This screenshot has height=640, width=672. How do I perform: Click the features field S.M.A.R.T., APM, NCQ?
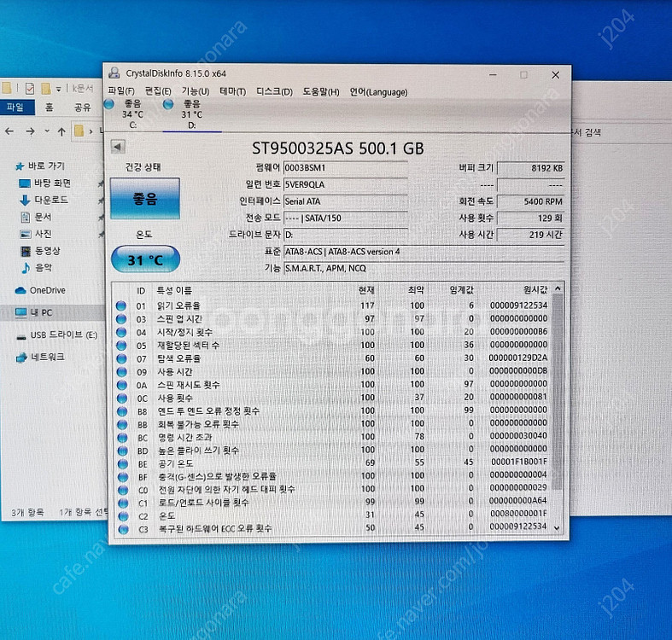coord(424,268)
